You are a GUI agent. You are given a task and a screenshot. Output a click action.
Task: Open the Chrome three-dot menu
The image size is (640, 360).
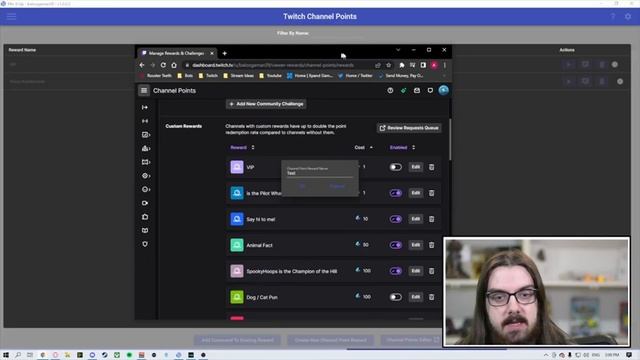pos(444,65)
